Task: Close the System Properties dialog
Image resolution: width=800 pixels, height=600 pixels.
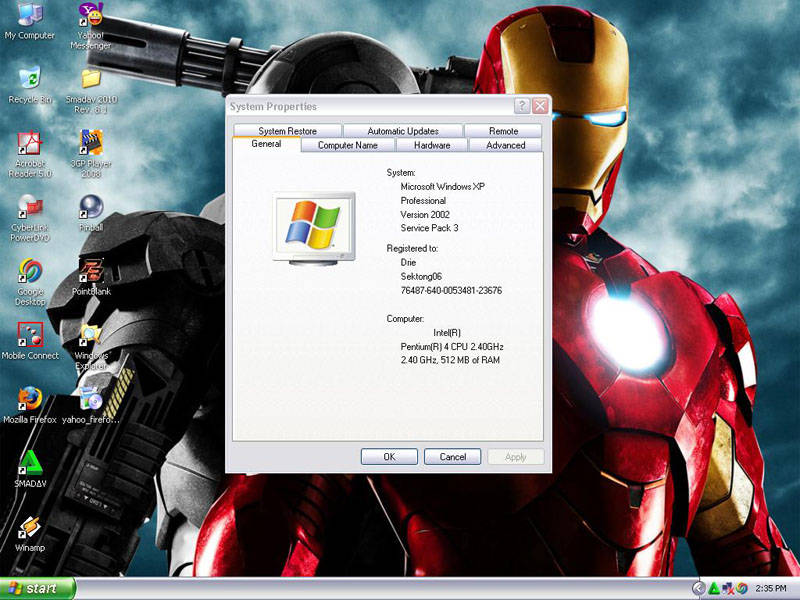Action: [540, 106]
